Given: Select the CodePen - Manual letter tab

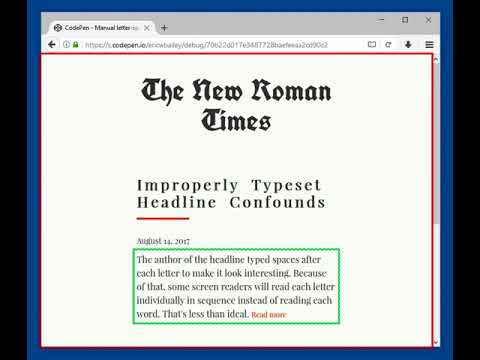Looking at the screenshot, I should click(102, 28).
